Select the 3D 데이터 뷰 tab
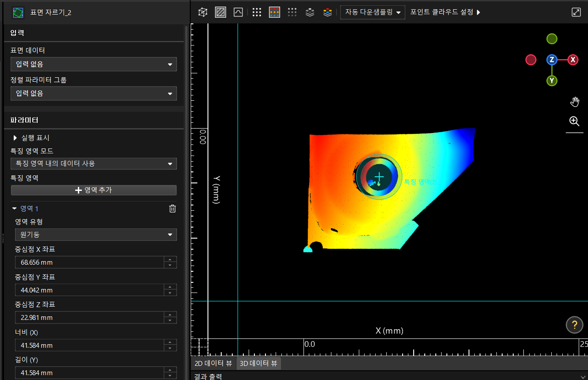The width and height of the screenshot is (588, 380). pos(258,364)
